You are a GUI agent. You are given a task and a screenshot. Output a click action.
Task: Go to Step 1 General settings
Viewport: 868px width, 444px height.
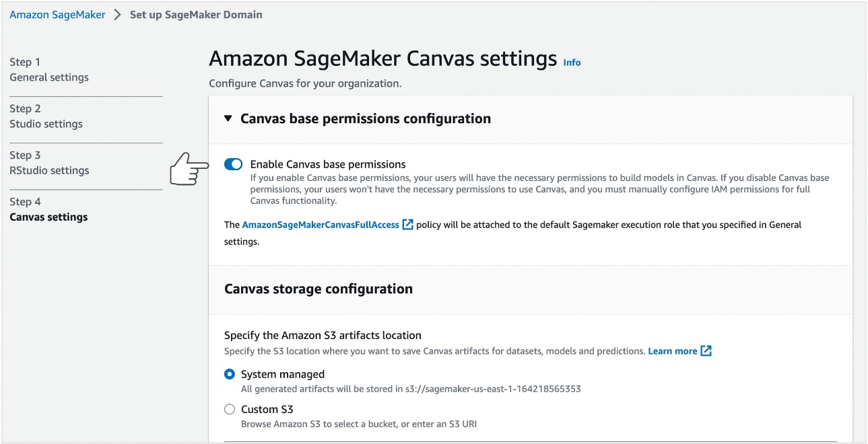(x=49, y=69)
